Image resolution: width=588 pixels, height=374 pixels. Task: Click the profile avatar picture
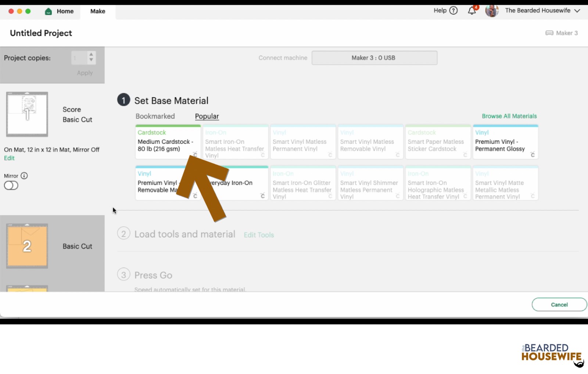(x=492, y=11)
